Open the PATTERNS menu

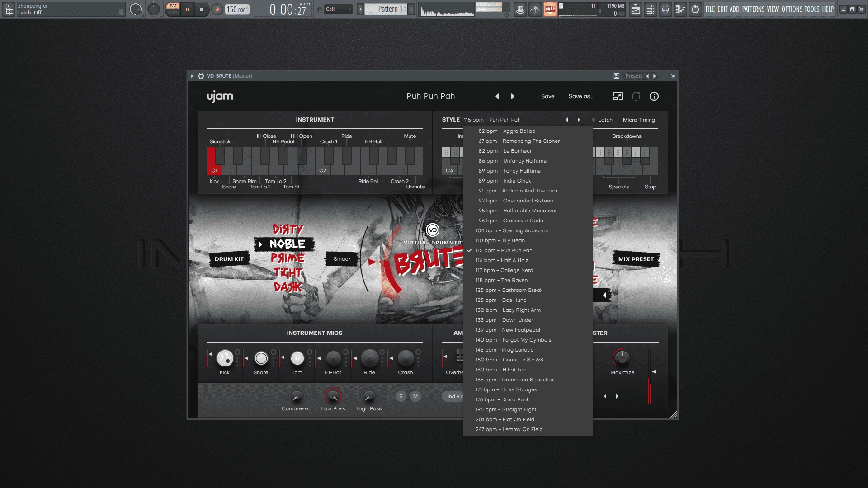[x=753, y=9]
